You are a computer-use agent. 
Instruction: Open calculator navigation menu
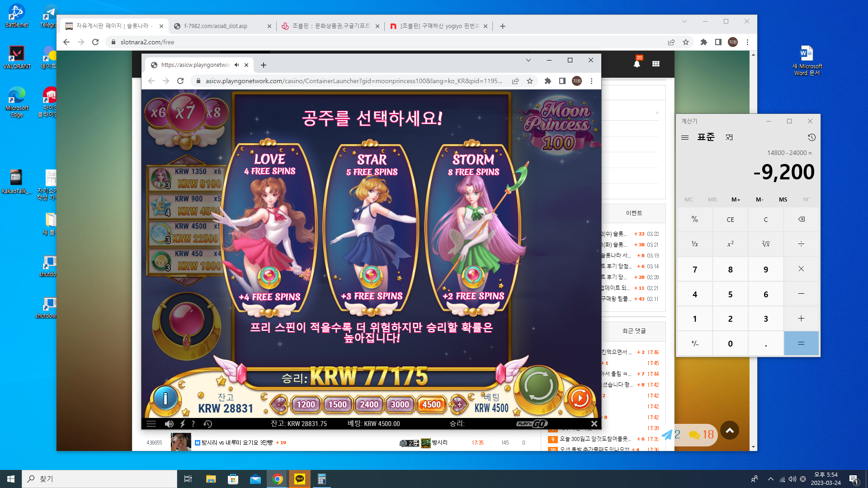click(x=685, y=137)
